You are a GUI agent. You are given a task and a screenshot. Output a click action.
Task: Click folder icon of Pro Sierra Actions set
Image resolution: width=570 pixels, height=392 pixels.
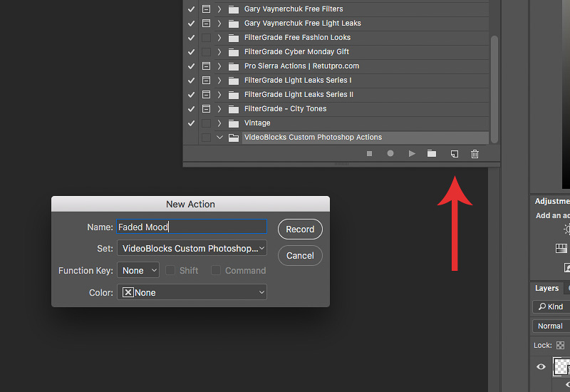point(234,66)
